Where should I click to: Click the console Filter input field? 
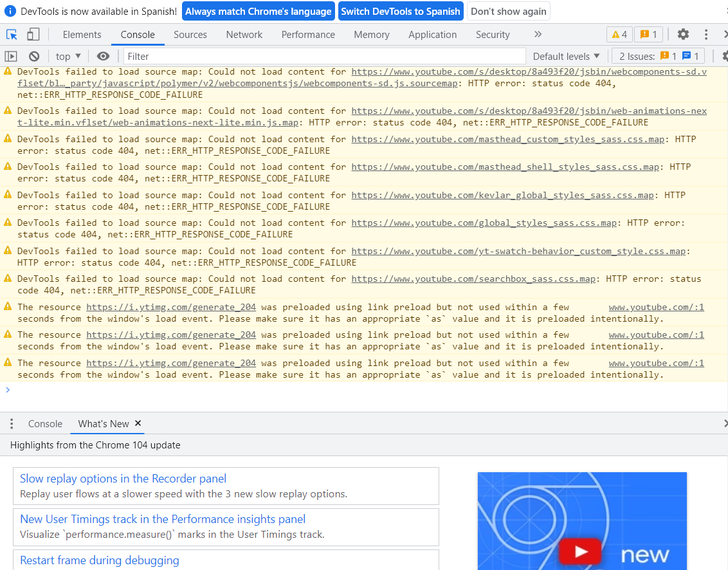(324, 57)
